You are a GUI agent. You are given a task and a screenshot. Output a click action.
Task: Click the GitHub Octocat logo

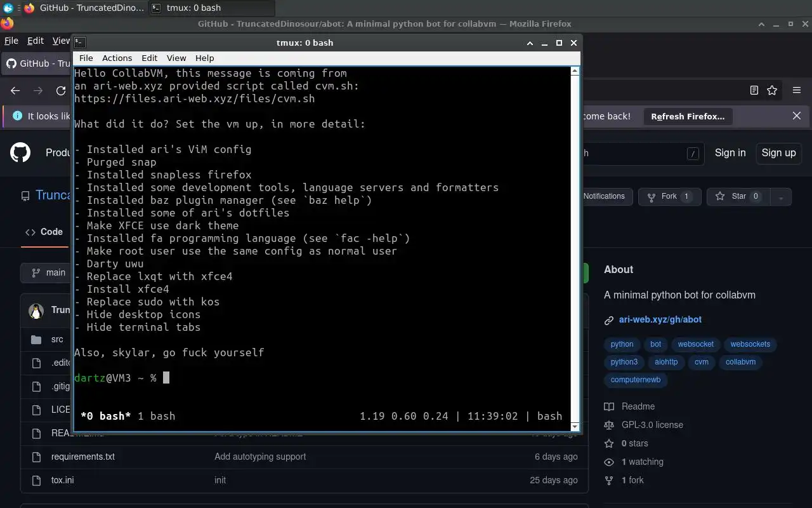tap(20, 152)
